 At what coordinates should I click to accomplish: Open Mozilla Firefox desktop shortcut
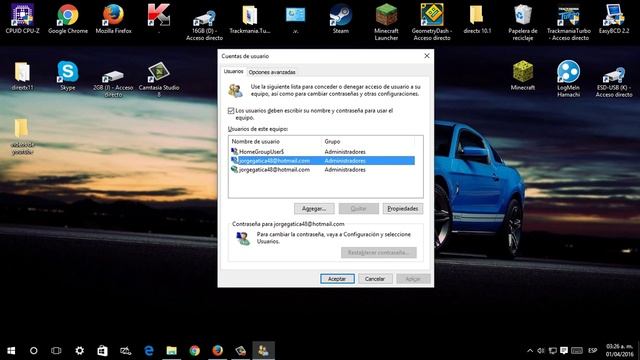(x=113, y=18)
